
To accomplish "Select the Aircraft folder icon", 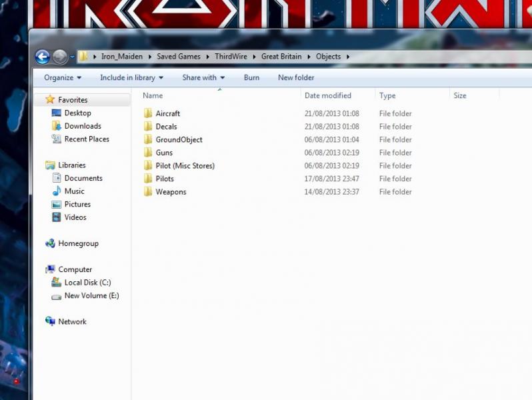I will [x=147, y=113].
